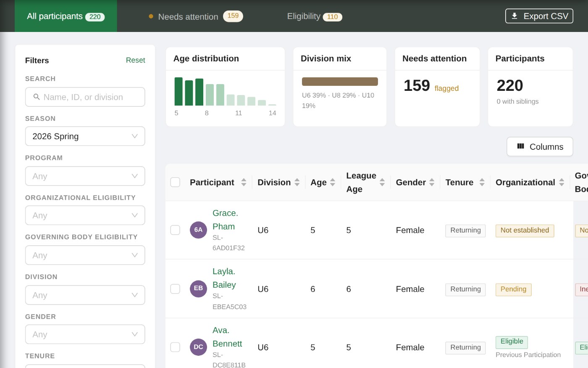Click the Returning tag in Ava Bennett's row

click(465, 347)
